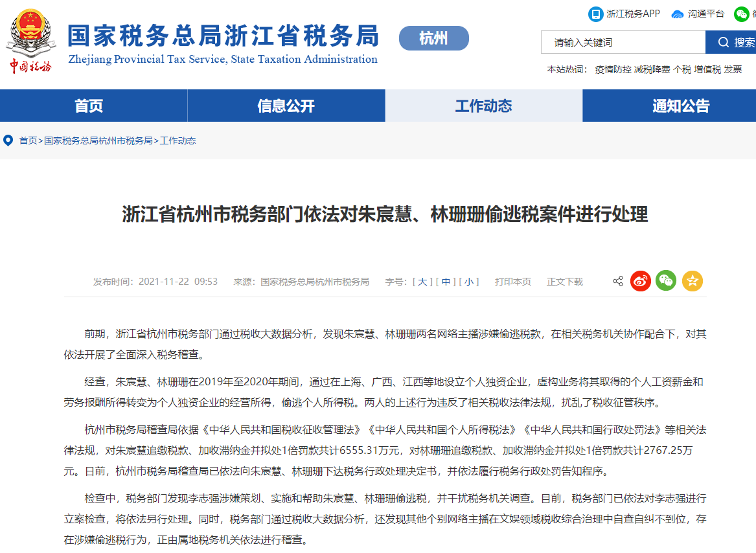Click the publish time 2021-11-22 09:53

coord(178,282)
